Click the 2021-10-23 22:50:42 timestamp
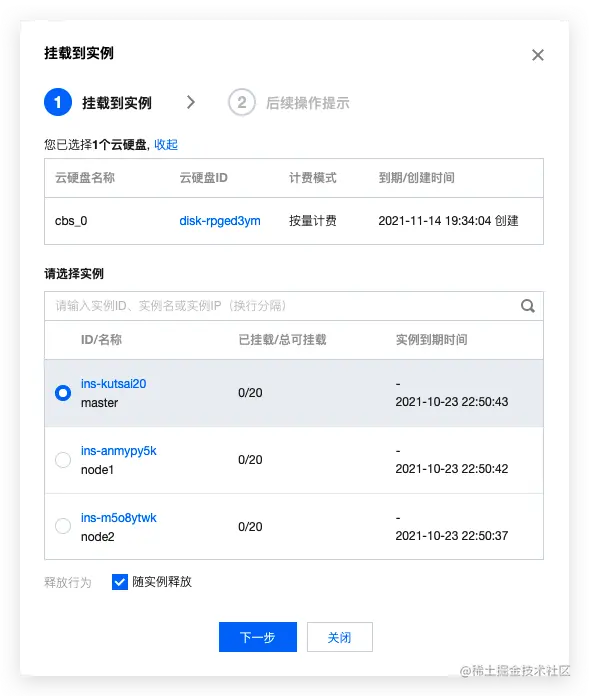Image resolution: width=589 pixels, height=696 pixels. tap(452, 469)
